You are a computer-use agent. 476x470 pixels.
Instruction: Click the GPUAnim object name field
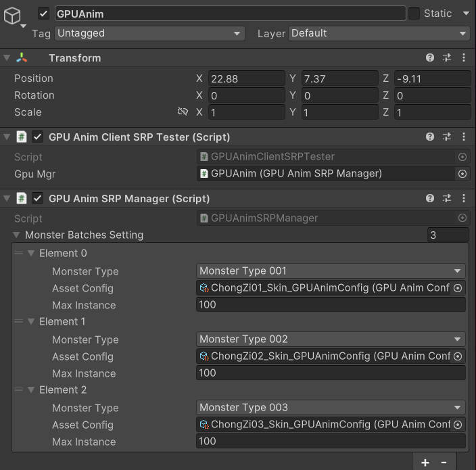(x=230, y=14)
